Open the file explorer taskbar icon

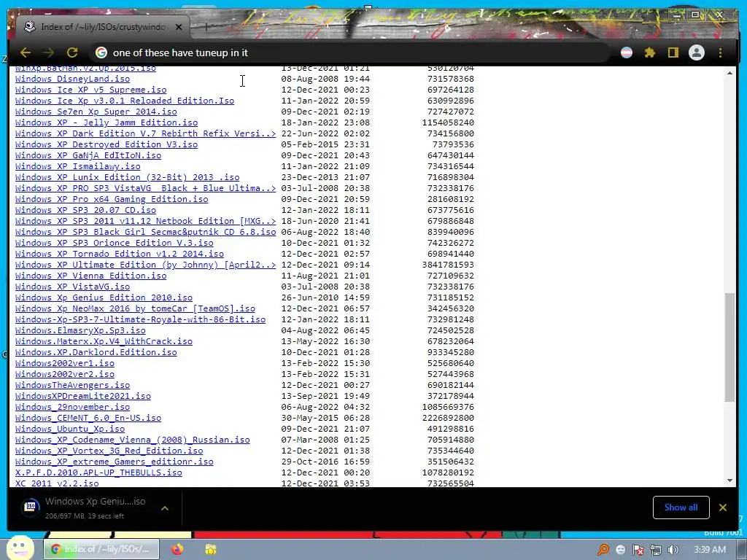pos(210,550)
